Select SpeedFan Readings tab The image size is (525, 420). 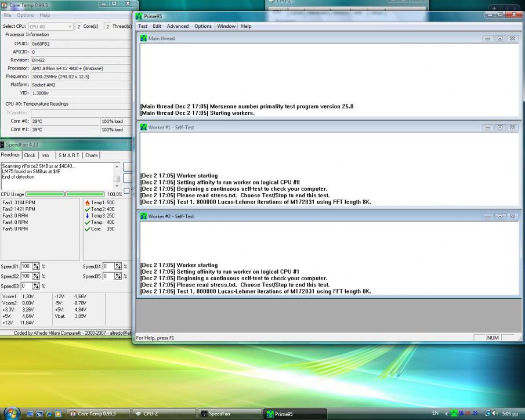point(10,155)
